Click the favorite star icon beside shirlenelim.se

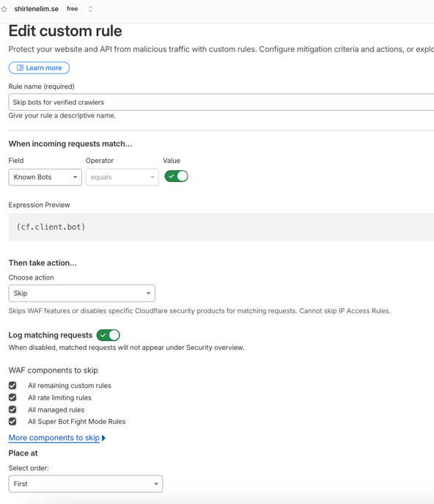[4, 9]
